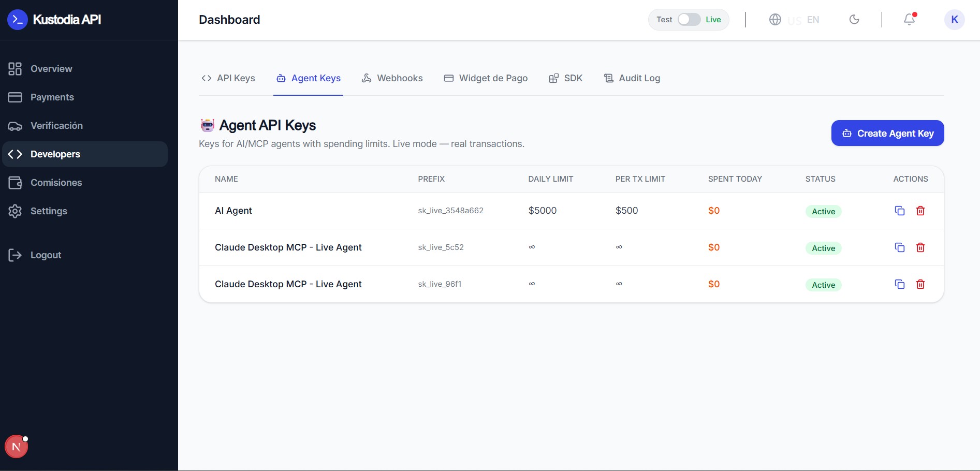This screenshot has height=471, width=980.
Task: Click the red N badge in the sidebar corner
Action: 16,447
